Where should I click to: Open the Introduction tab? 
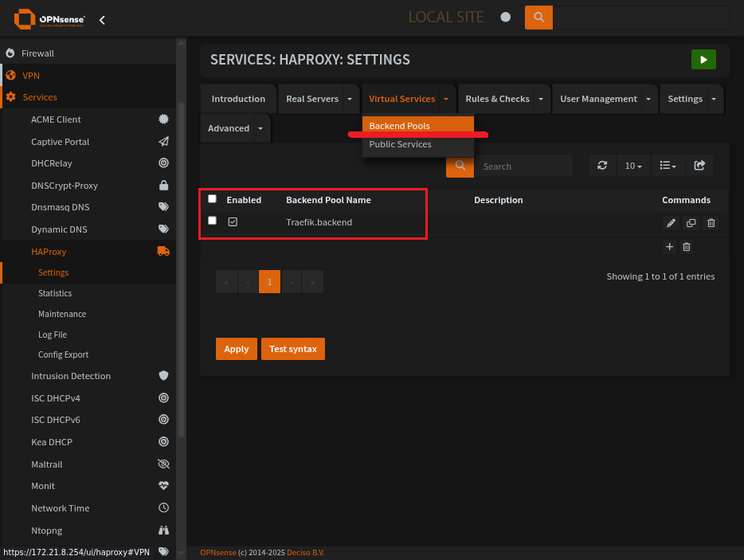tap(238, 100)
